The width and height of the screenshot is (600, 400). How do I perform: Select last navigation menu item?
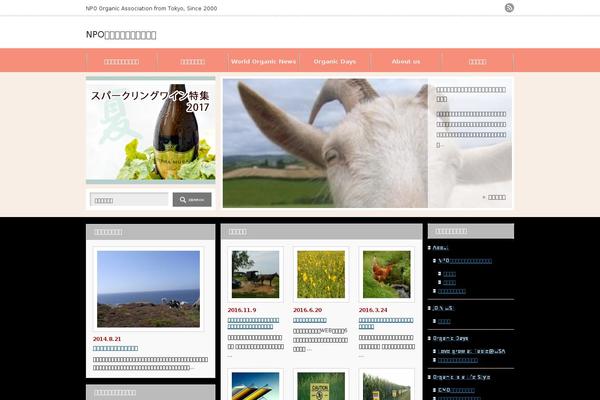(477, 61)
